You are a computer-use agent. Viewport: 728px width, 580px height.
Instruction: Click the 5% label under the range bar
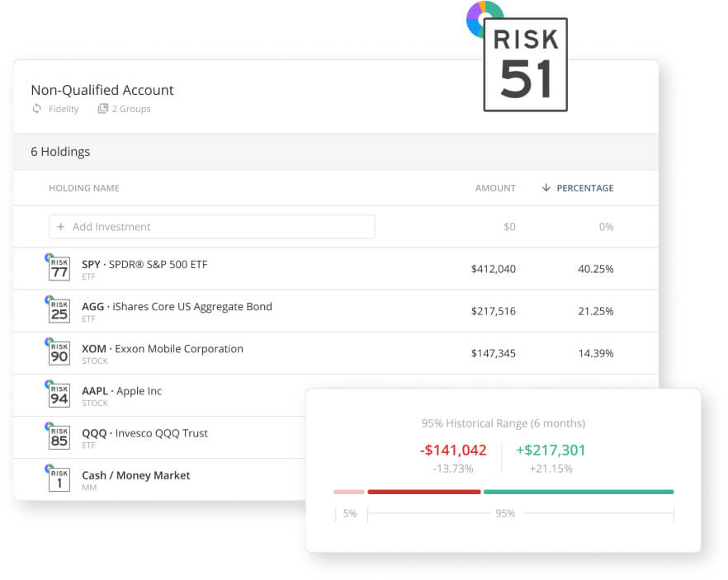click(350, 513)
